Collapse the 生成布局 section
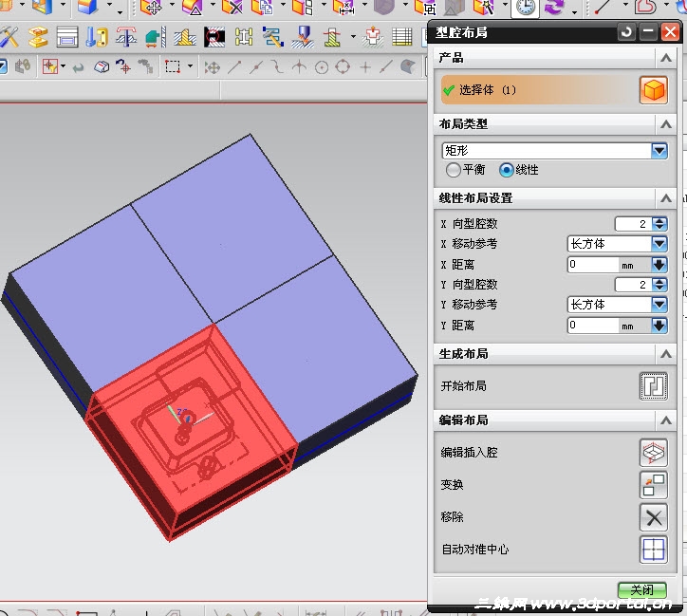The width and height of the screenshot is (687, 616). tap(666, 354)
